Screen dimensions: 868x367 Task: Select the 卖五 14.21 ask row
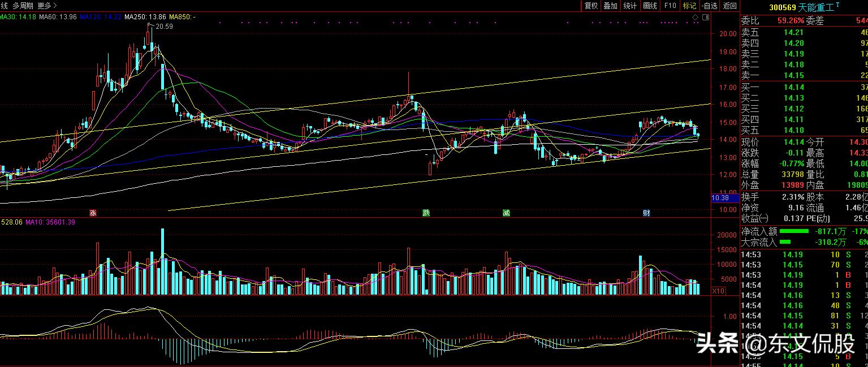pyautogui.click(x=804, y=32)
